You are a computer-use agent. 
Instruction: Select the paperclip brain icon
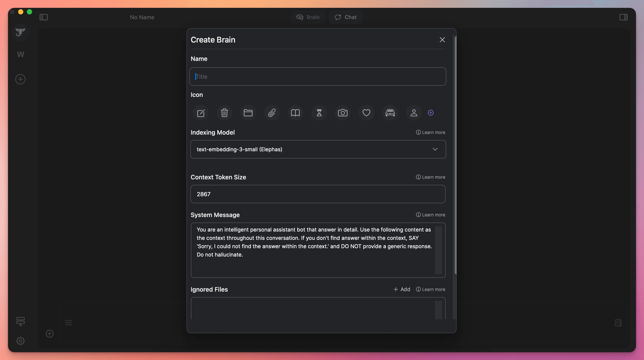coord(272,113)
